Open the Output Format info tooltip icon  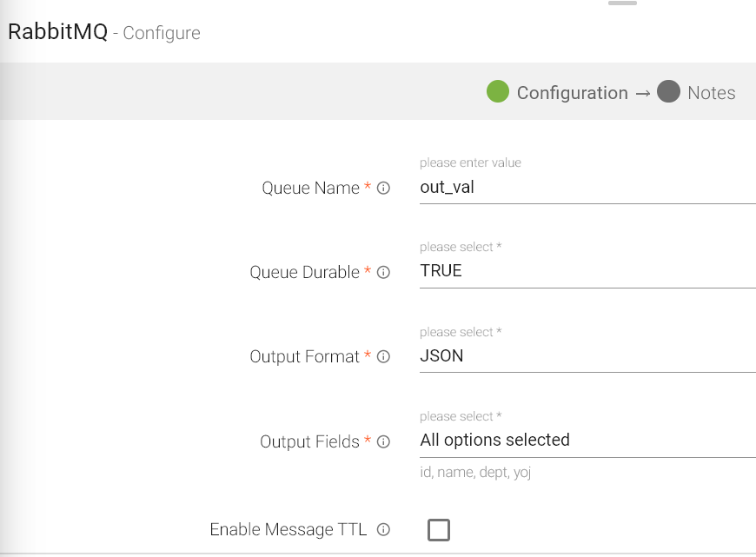pos(383,356)
